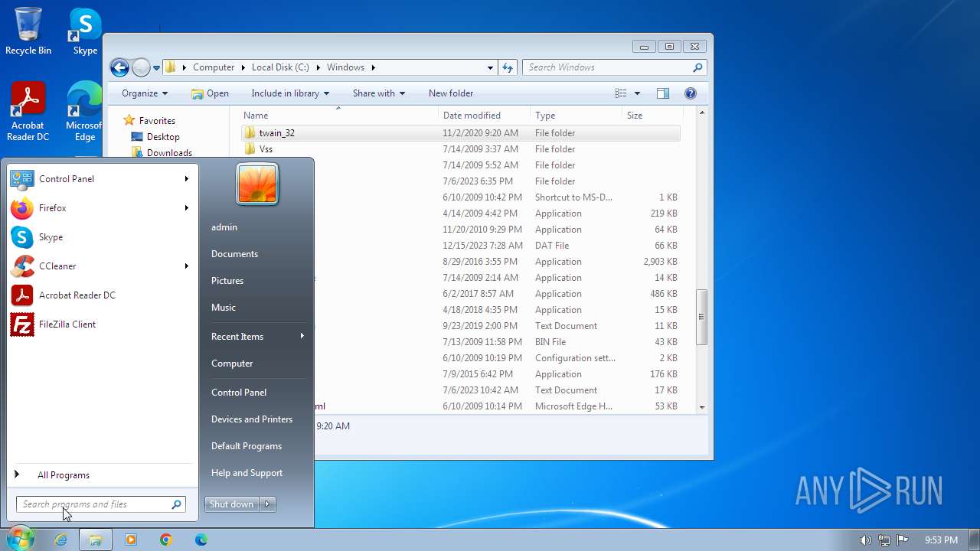Open Devices and Printers

coord(252,419)
